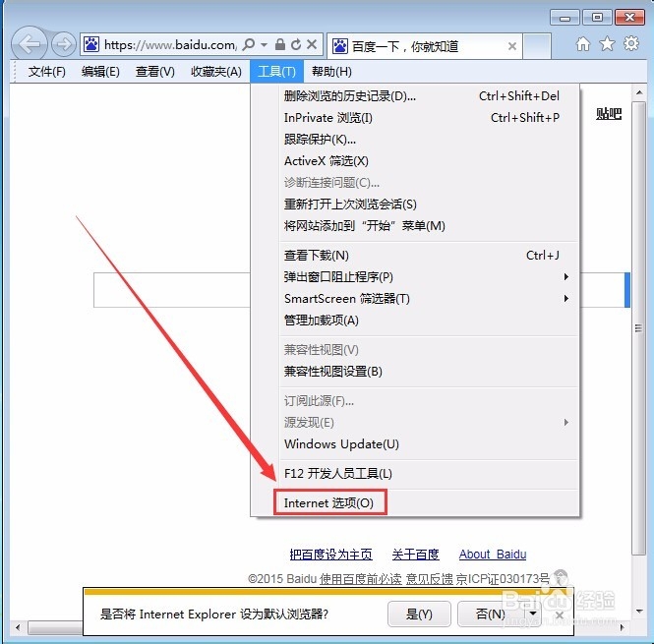Expand SmartScreen 筛选器(T) submenu
The image size is (654, 644).
coord(415,299)
